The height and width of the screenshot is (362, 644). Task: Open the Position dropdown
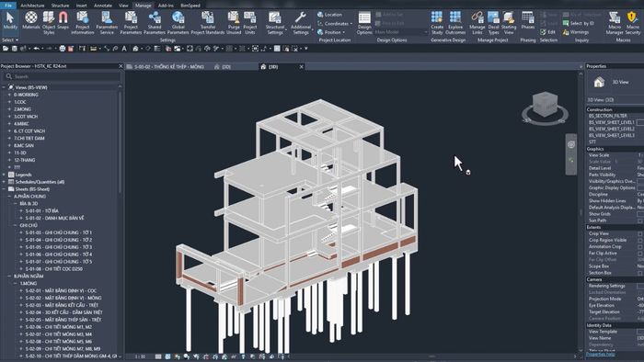[x=331, y=32]
